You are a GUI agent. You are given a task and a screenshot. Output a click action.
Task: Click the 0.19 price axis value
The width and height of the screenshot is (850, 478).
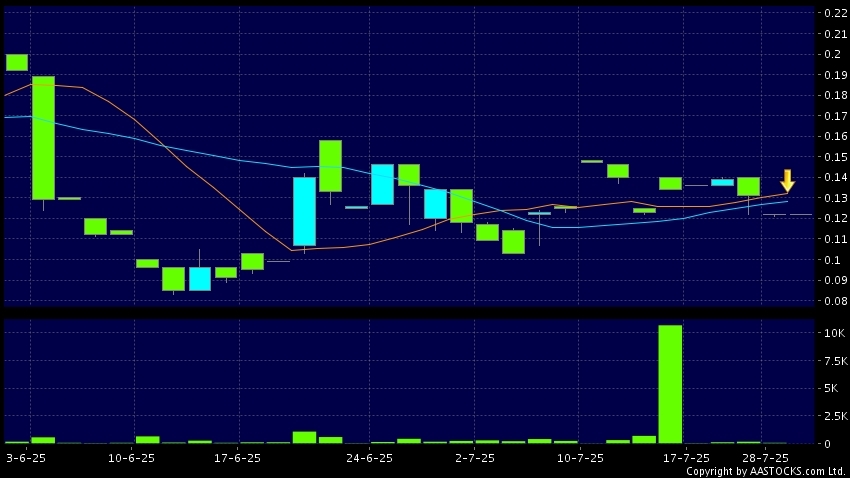[x=835, y=75]
